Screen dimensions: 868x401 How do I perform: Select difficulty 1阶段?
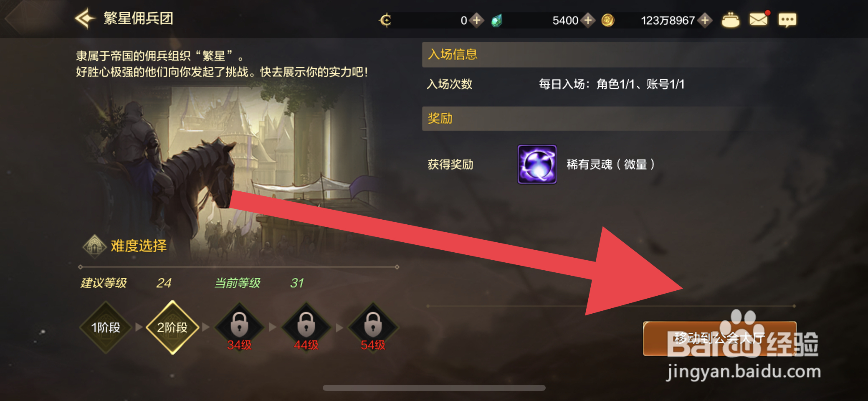click(x=106, y=327)
